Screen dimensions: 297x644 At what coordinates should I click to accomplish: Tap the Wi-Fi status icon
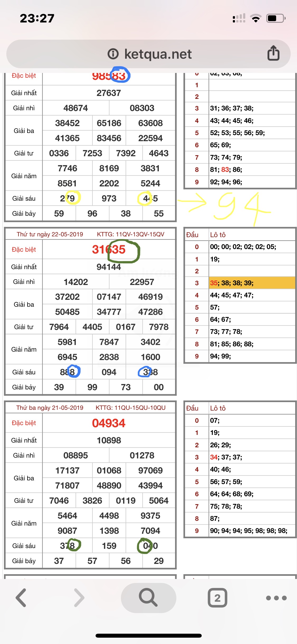(256, 19)
